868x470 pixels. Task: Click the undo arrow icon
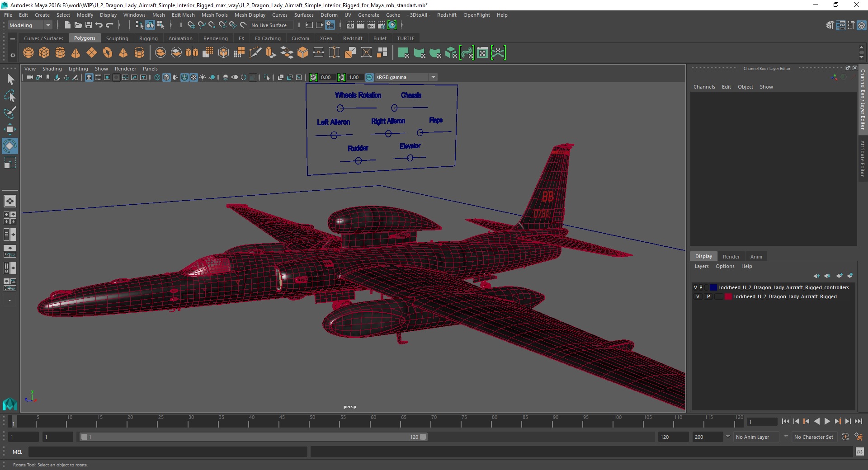click(99, 25)
